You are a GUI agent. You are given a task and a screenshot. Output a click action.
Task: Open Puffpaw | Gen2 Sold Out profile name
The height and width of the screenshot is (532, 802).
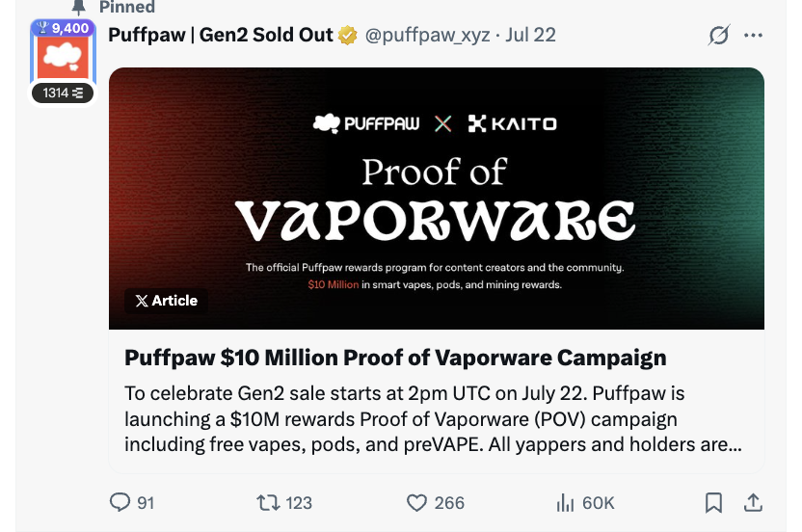coord(221,35)
